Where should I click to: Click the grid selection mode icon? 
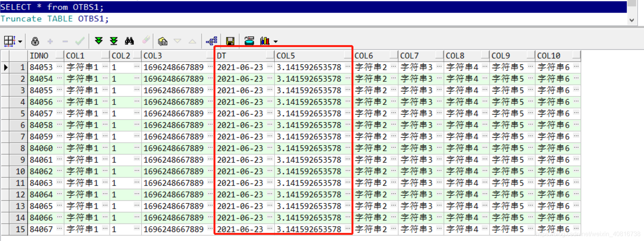click(9, 41)
